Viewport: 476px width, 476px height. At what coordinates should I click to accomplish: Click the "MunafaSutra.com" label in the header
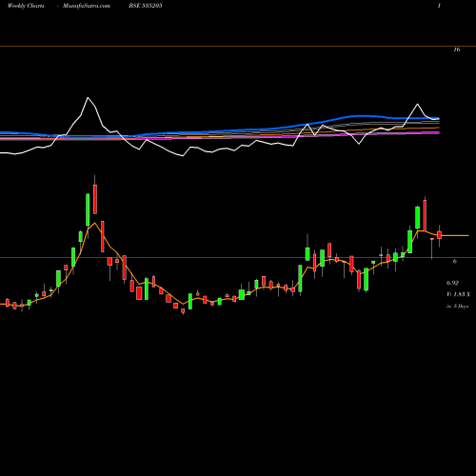[x=87, y=6]
